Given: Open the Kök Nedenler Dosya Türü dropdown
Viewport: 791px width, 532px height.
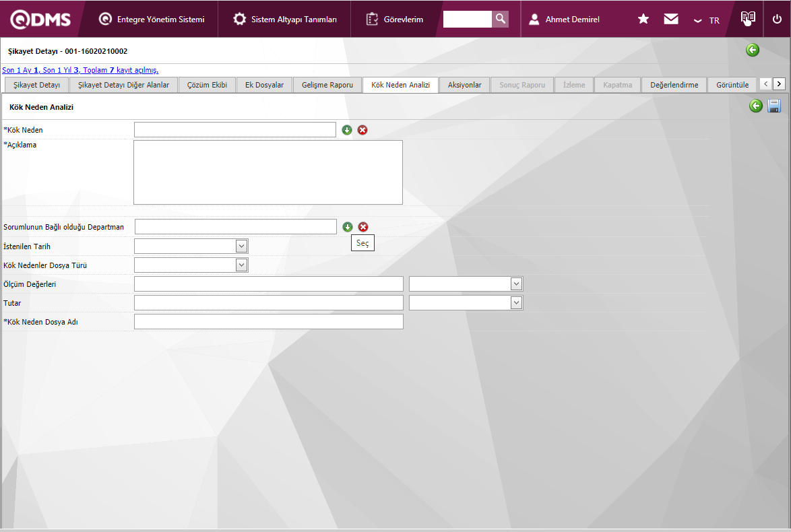Looking at the screenshot, I should pos(242,265).
